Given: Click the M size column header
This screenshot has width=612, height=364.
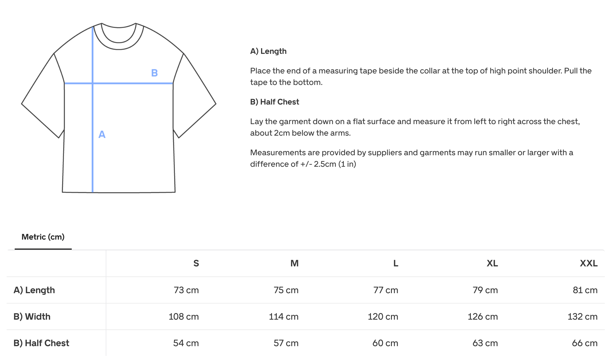Looking at the screenshot, I should click(x=294, y=263).
